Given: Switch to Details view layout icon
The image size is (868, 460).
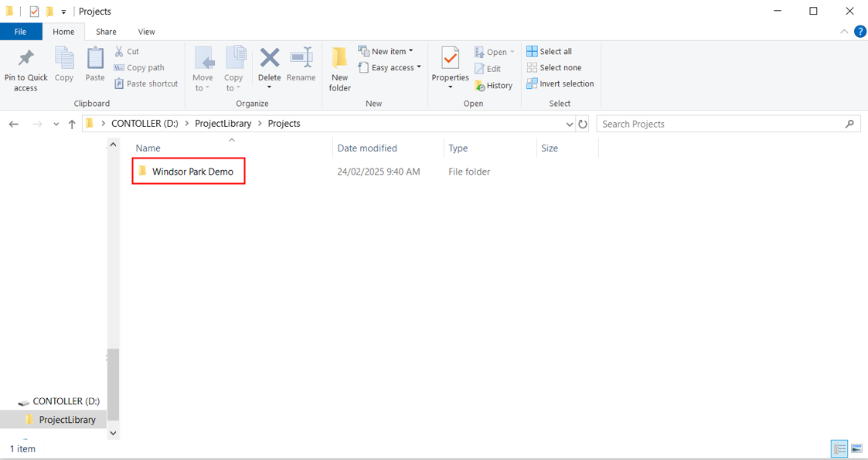Looking at the screenshot, I should tap(839, 448).
